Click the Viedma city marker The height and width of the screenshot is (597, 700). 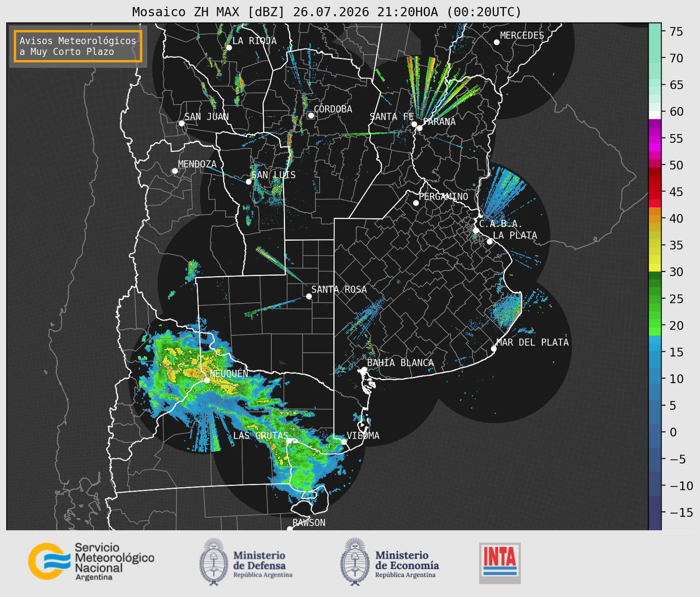[344, 442]
